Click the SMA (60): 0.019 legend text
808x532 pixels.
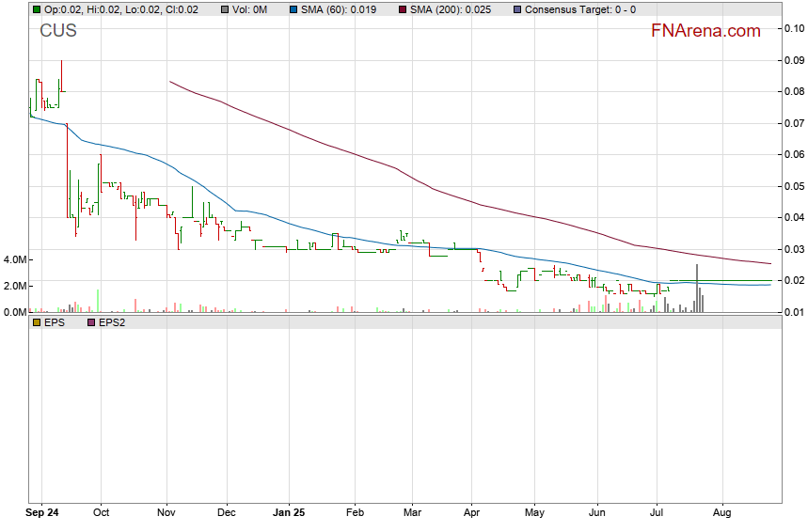pyautogui.click(x=341, y=9)
